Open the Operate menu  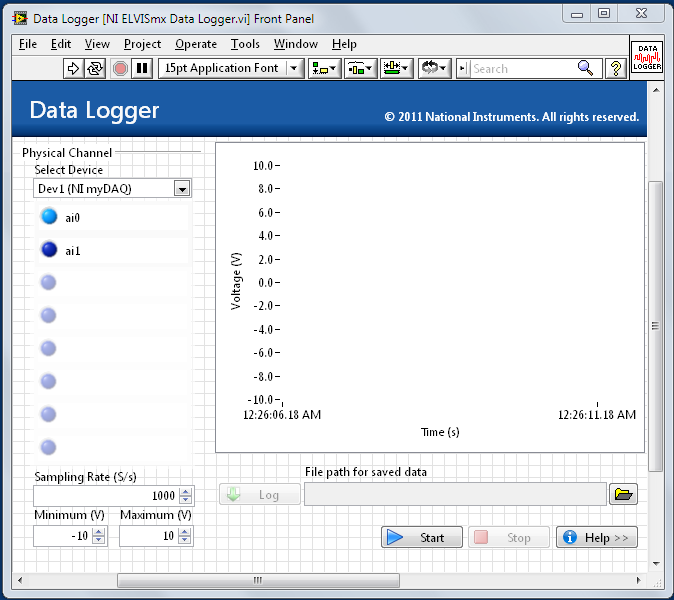[x=195, y=44]
